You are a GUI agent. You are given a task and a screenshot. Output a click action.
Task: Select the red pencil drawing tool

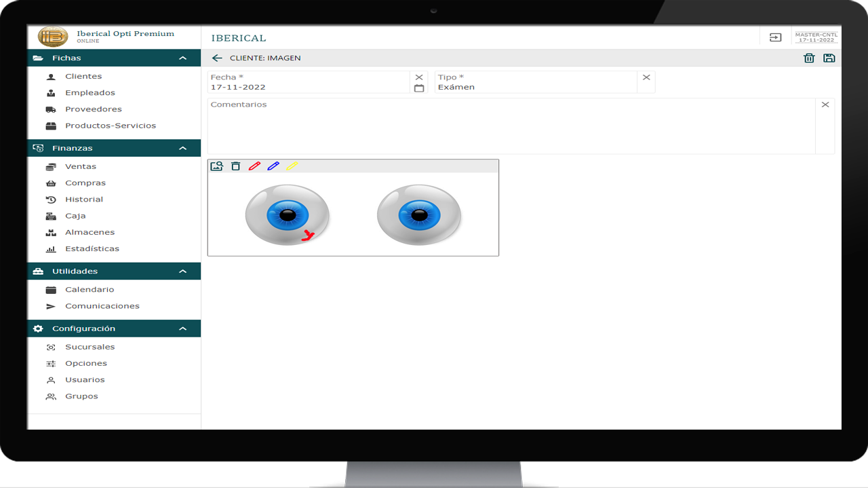click(254, 166)
